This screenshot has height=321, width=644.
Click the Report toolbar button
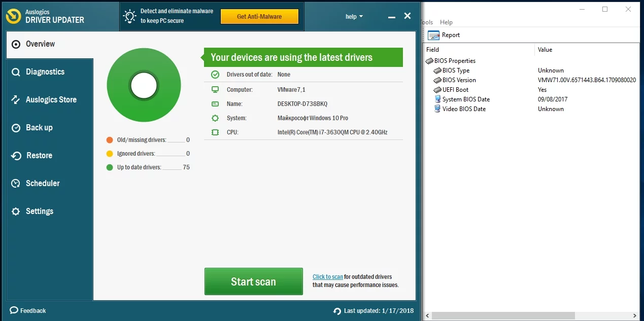click(444, 35)
